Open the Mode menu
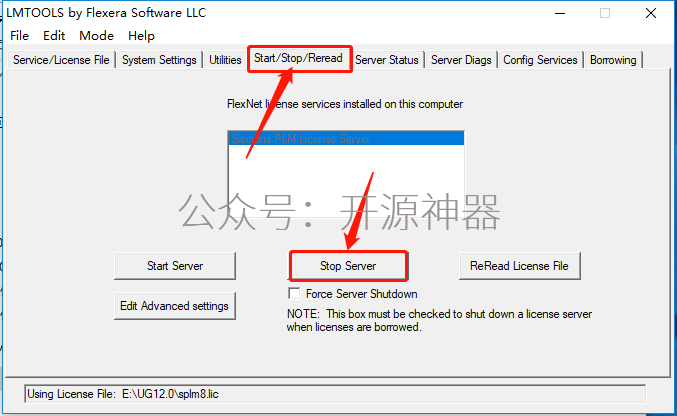 coord(96,36)
